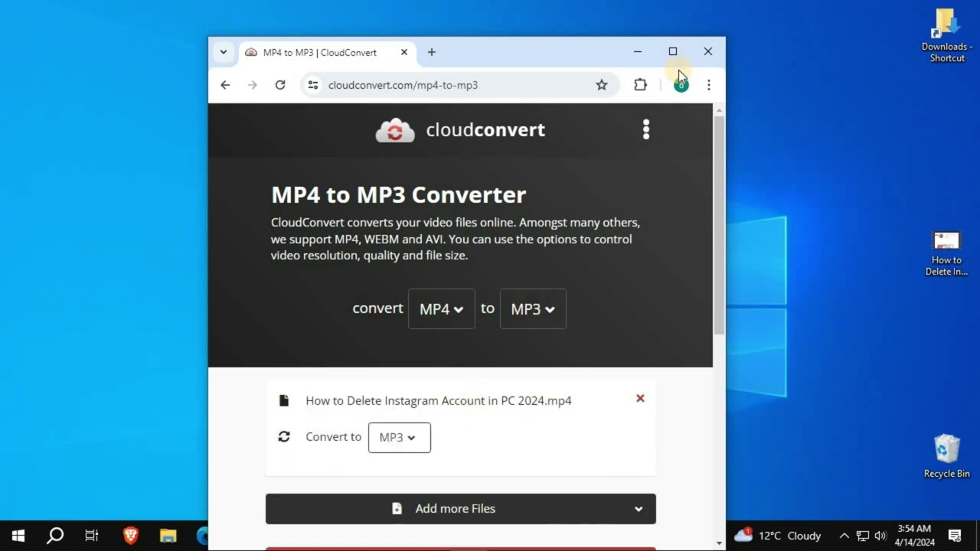View site information icon in address bar

pos(312,85)
